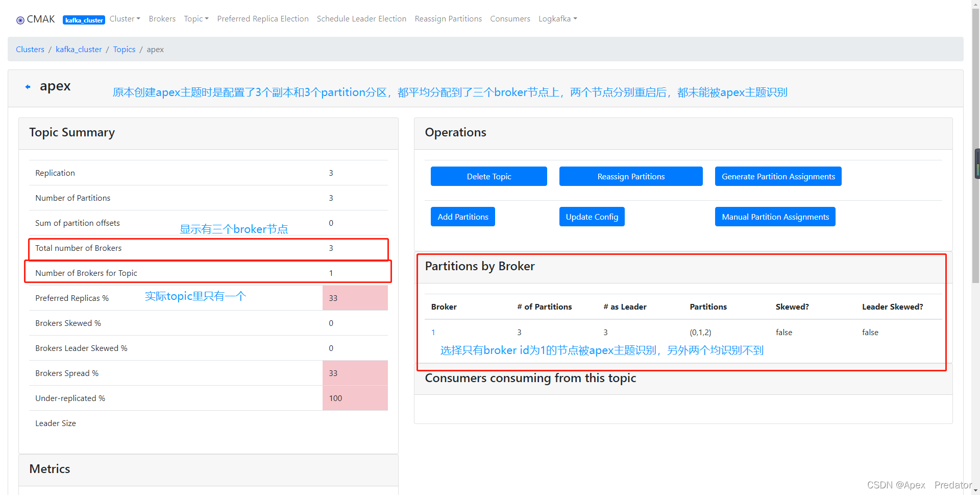Click the Broker column header
The width and height of the screenshot is (980, 495).
click(x=444, y=307)
